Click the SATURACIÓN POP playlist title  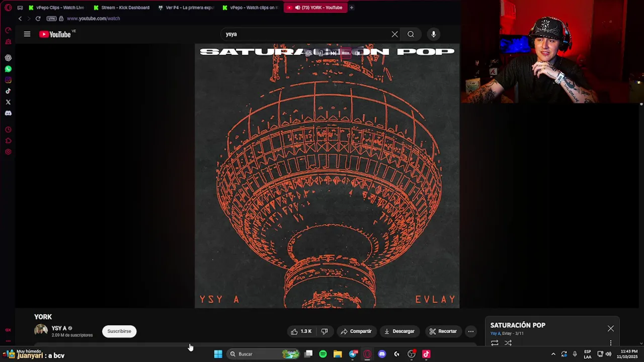[518, 325]
